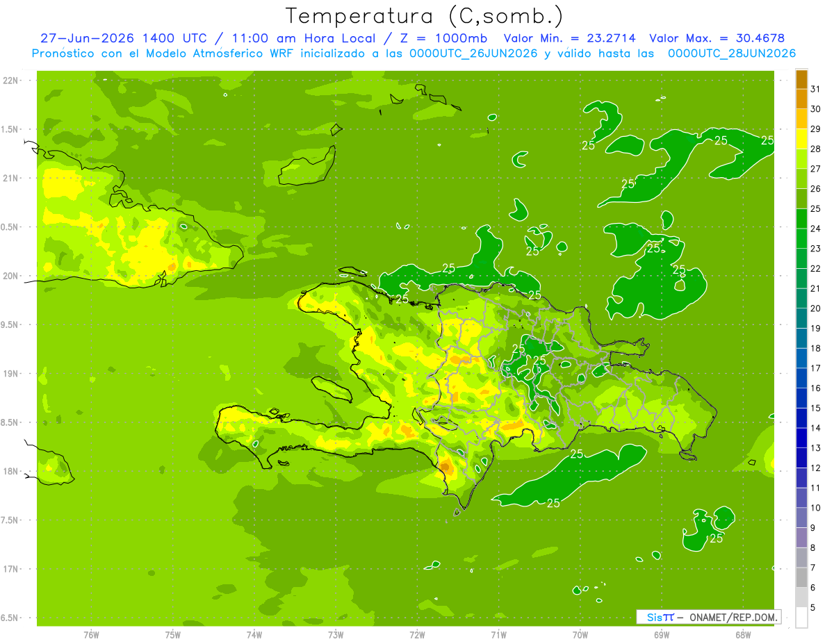Click the "28" label on the color scale
Screen dimensions: 834x644
(x=816, y=149)
